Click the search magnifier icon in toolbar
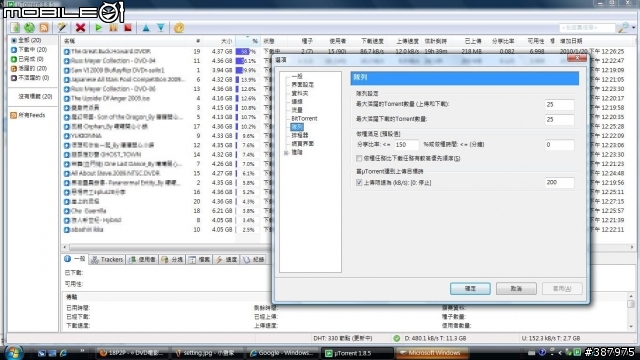This screenshot has width=640, height=360. point(623,28)
